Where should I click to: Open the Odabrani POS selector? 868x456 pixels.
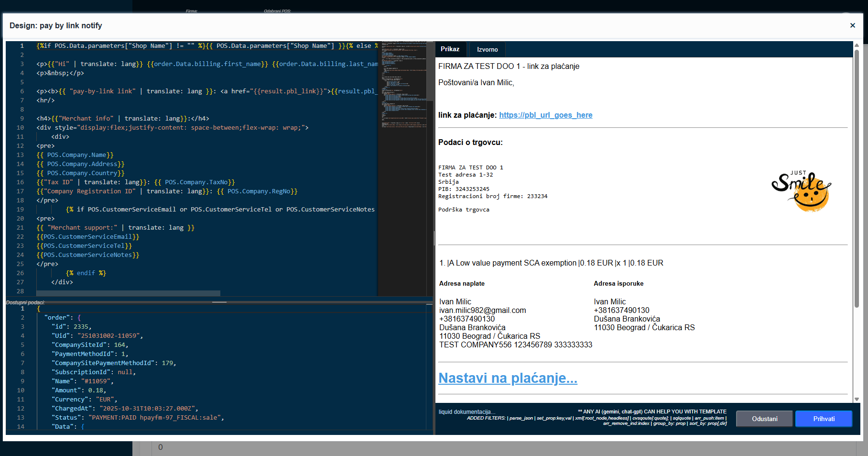coord(277,10)
